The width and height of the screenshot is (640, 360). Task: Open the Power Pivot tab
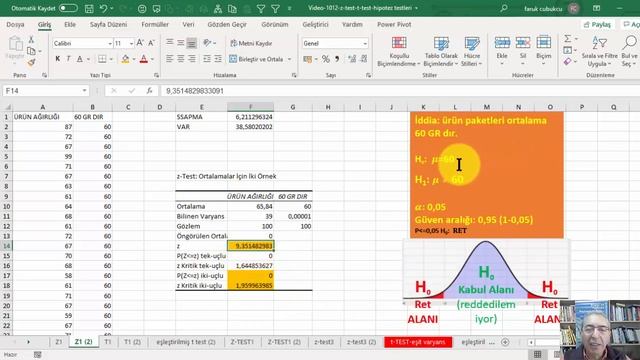[x=394, y=24]
